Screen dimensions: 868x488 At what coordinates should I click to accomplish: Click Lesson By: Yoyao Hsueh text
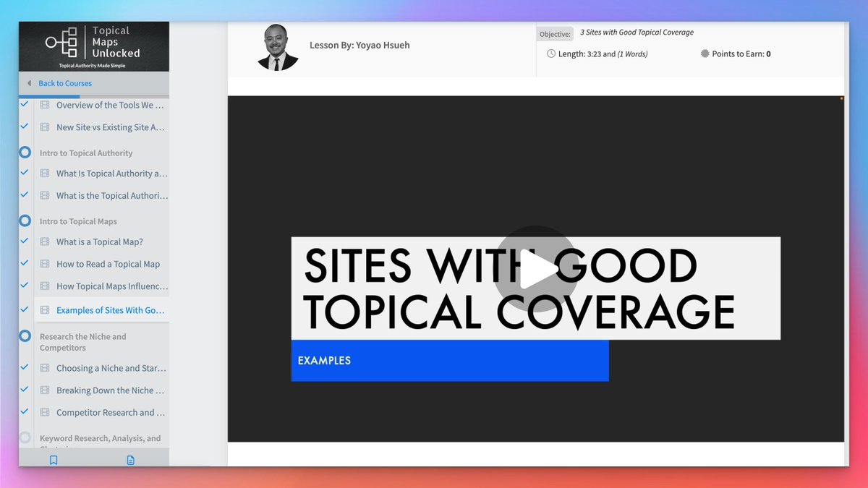coord(359,46)
